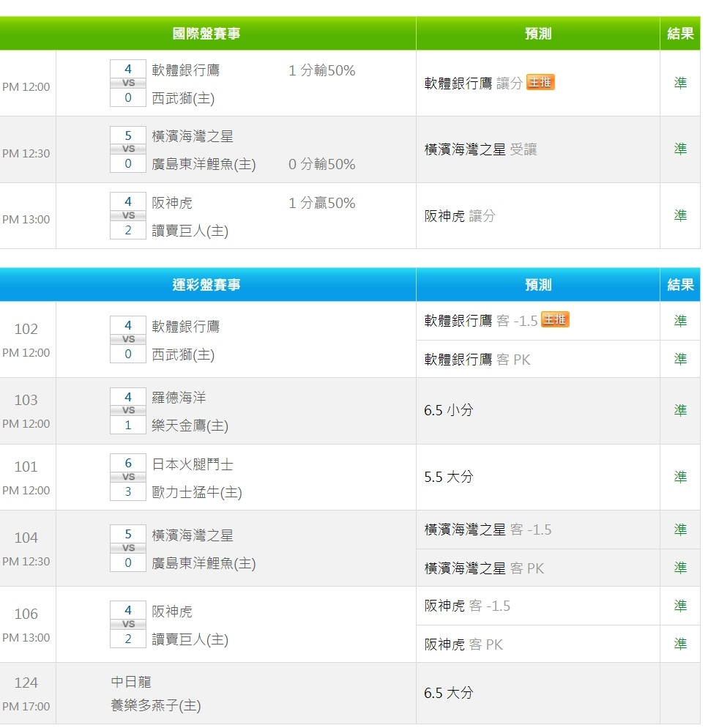This screenshot has width=708, height=728.
Task: Click VS badge in game 103
Action: [x=128, y=410]
